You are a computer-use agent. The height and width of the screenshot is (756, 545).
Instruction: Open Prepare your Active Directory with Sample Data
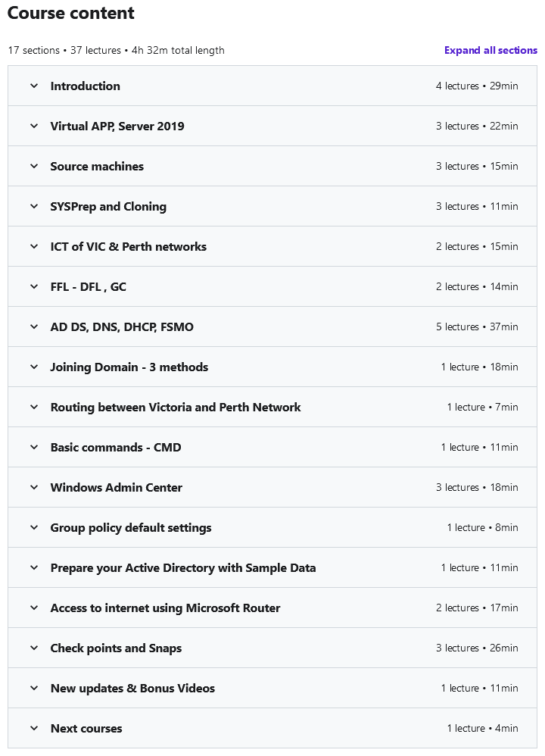pyautogui.click(x=183, y=568)
